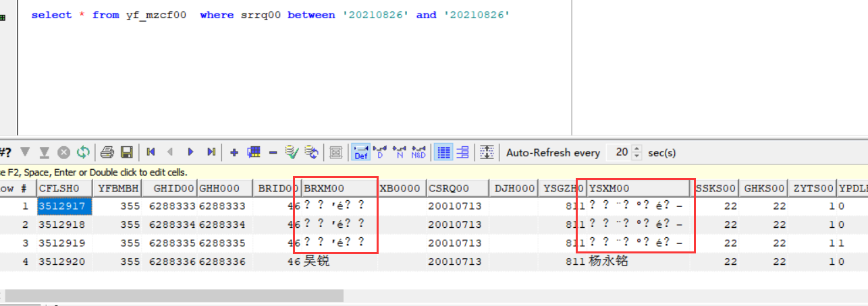The image size is (868, 306).
Task: Click the Auto-Refresh every label
Action: click(553, 153)
